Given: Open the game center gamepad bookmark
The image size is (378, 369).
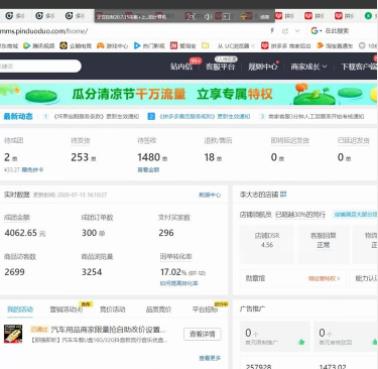Looking at the screenshot, I should [100, 46].
